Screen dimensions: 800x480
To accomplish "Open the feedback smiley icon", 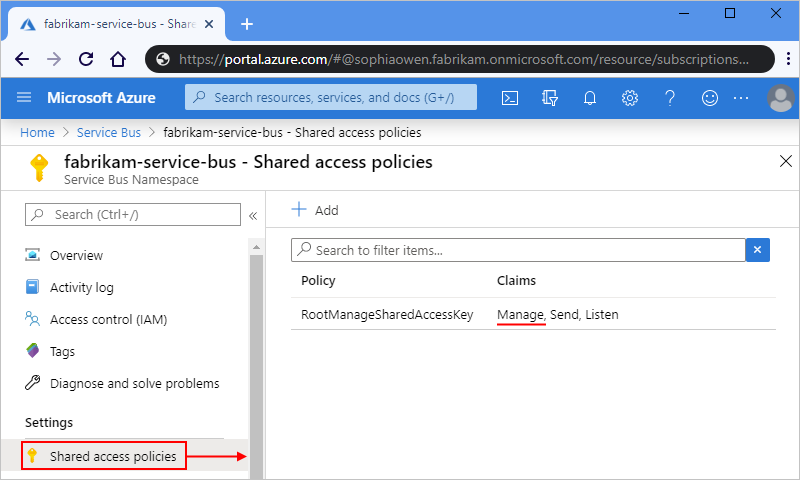I will pos(710,98).
